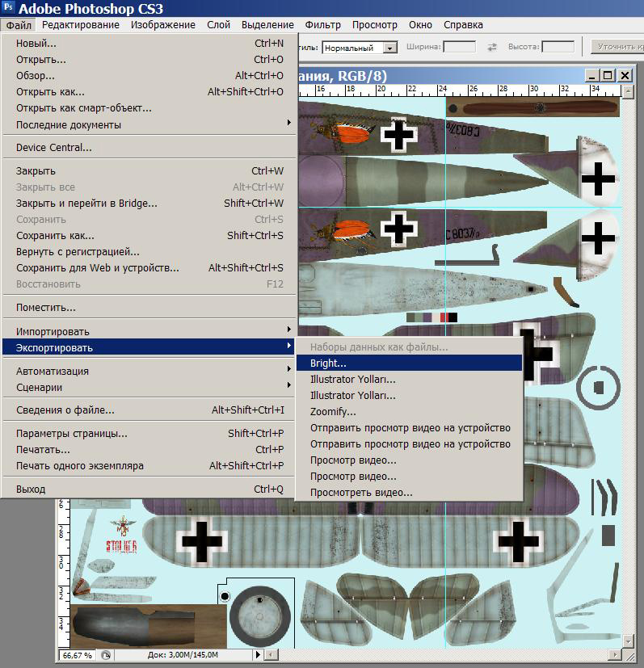644x668 pixels.
Task: Select Сохранить для Web и устройств...
Action: [149, 268]
